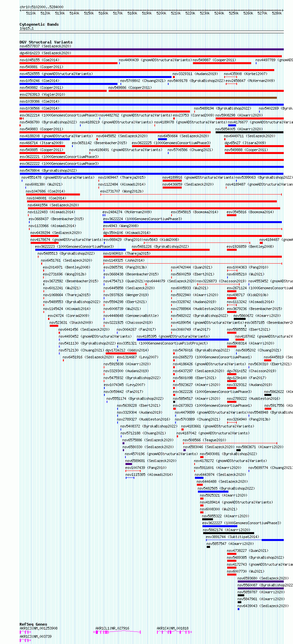Viewport: 293px width, 644px height.
Task: Click esv3351321 1000GenomesConsortiumPilotProject label
Action: pyautogui.click(x=163, y=343)
